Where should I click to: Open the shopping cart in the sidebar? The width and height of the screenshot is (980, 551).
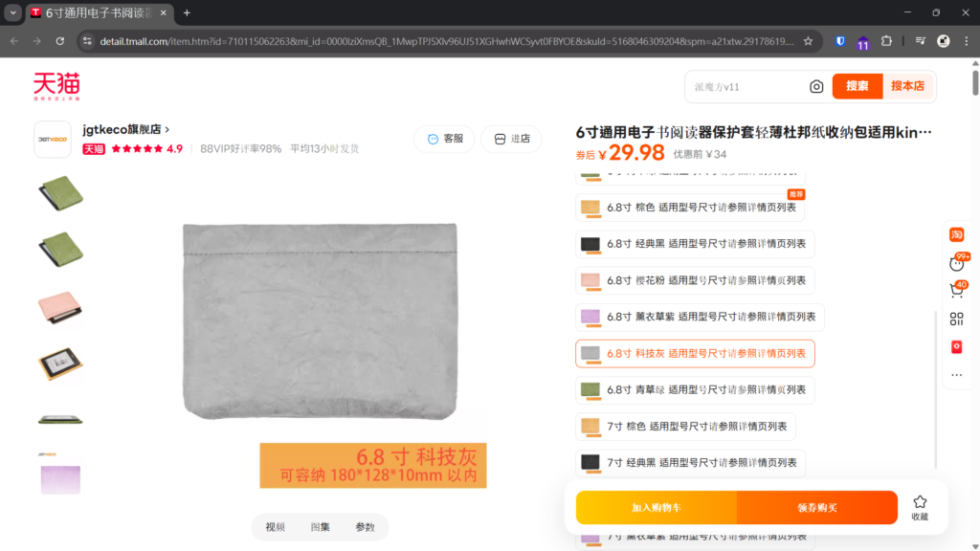tap(956, 289)
